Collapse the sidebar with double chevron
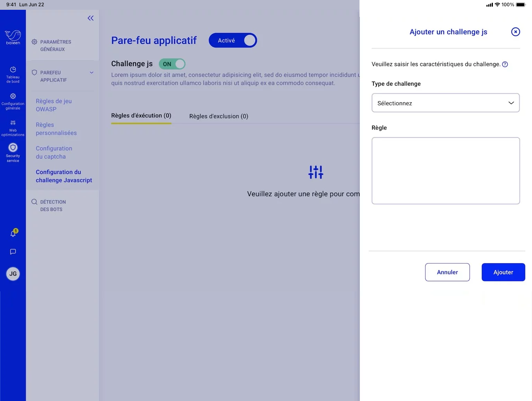The width and height of the screenshot is (532, 401). 90,18
